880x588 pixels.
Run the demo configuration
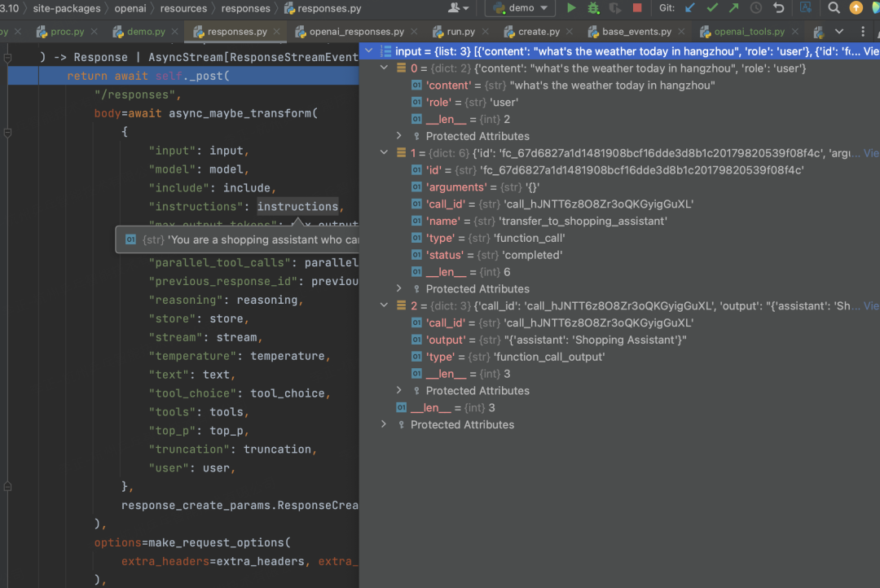(x=571, y=8)
